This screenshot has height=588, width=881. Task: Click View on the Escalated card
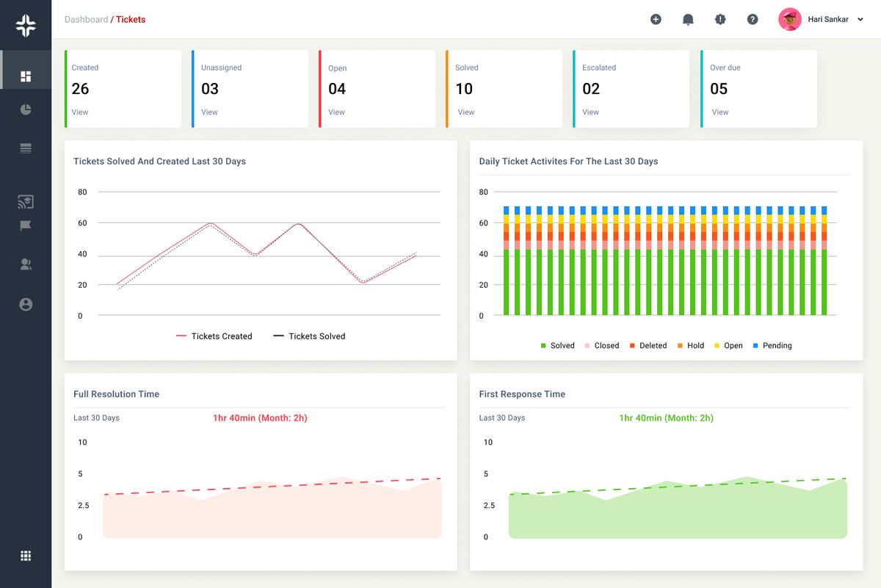[x=591, y=112]
